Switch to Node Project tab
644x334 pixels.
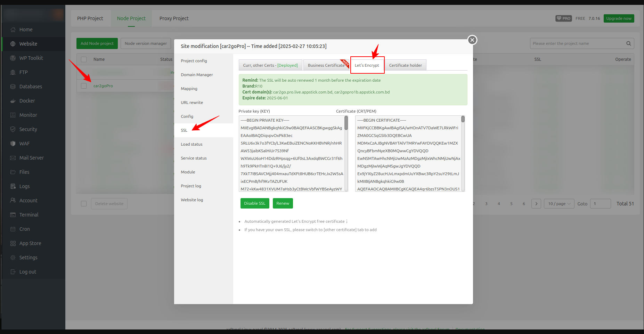[x=131, y=18]
